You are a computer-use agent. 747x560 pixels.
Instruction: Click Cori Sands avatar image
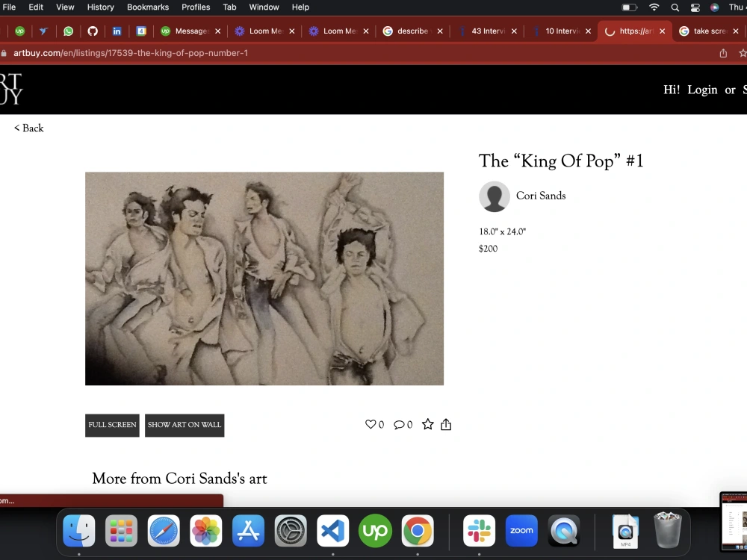pyautogui.click(x=494, y=196)
